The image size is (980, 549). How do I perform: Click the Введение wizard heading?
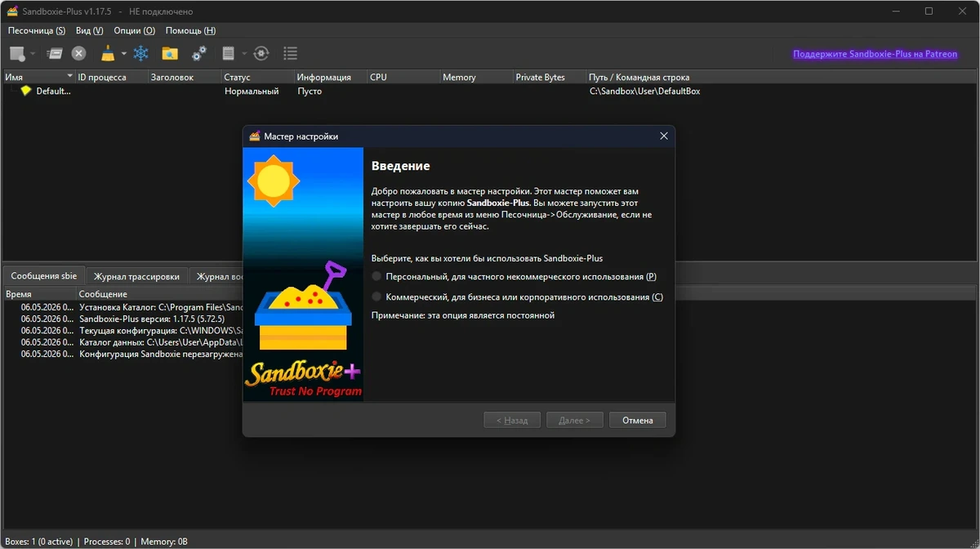pos(400,166)
